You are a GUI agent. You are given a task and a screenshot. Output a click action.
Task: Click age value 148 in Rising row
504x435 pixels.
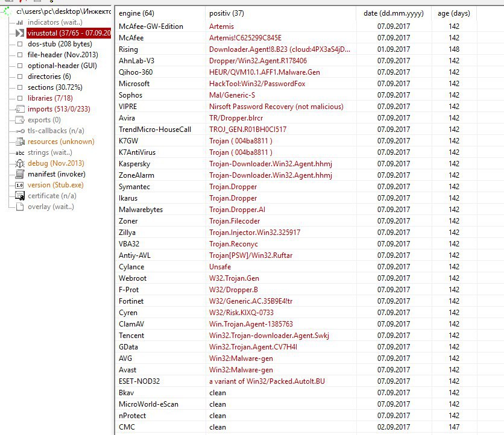454,49
